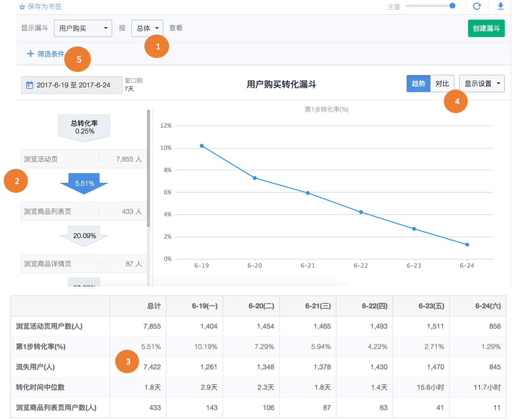Click the 转化时间中位数 row label

click(40, 387)
